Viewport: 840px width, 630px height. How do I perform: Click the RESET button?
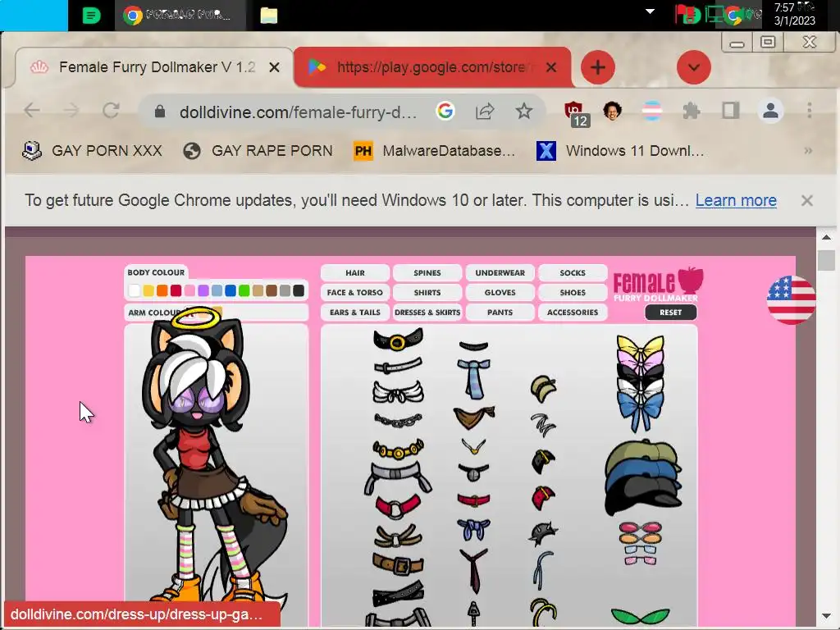point(671,313)
